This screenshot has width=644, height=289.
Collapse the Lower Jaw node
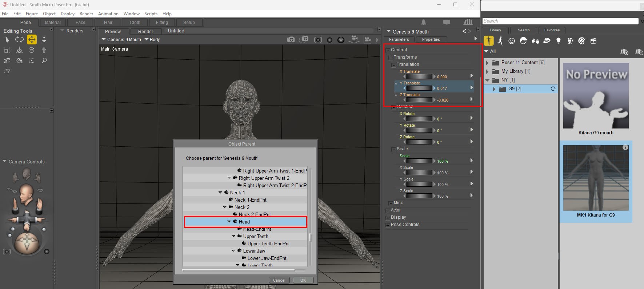click(x=233, y=251)
